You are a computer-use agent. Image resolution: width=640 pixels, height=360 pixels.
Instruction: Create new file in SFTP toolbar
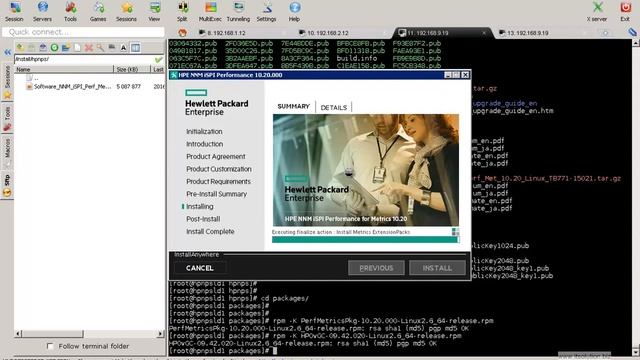click(77, 48)
